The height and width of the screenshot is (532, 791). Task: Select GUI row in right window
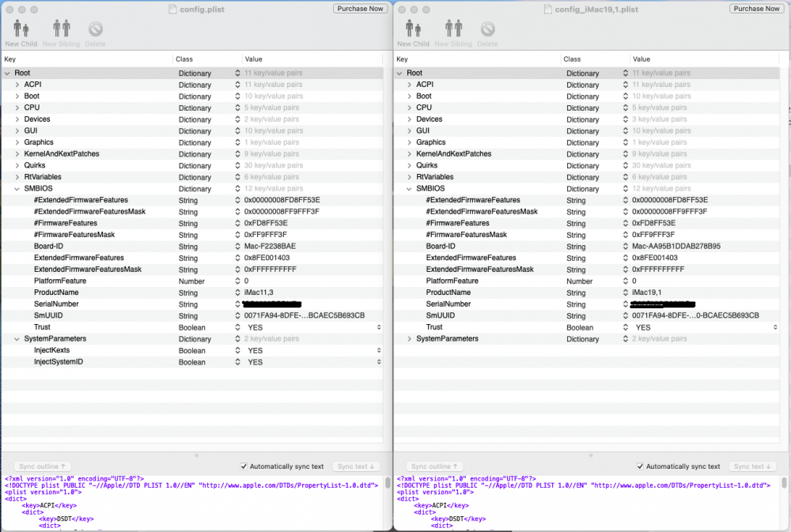click(x=587, y=130)
